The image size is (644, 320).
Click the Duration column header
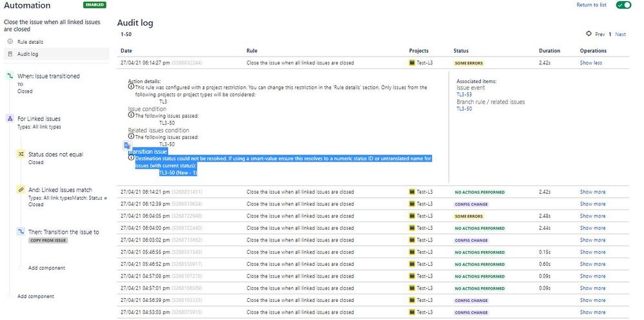pos(549,51)
